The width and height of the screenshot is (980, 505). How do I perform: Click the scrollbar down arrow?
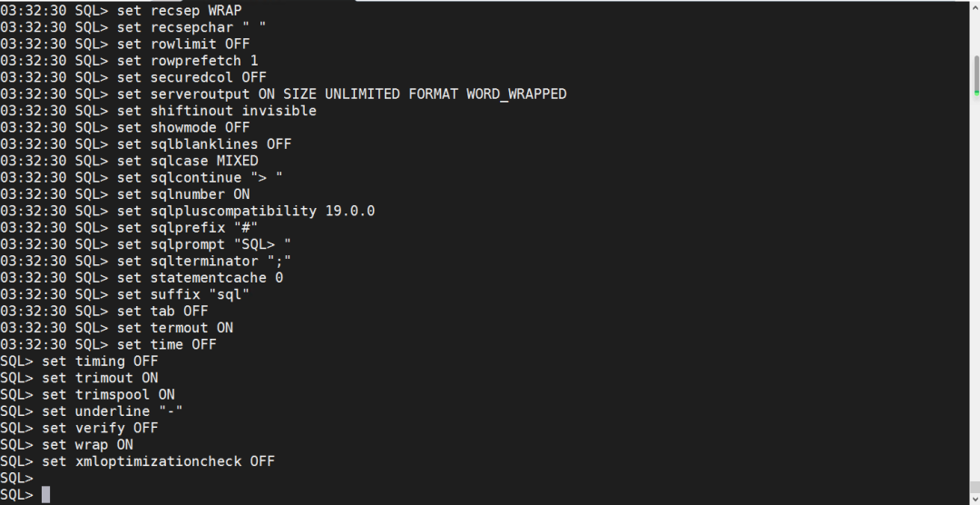click(x=975, y=497)
